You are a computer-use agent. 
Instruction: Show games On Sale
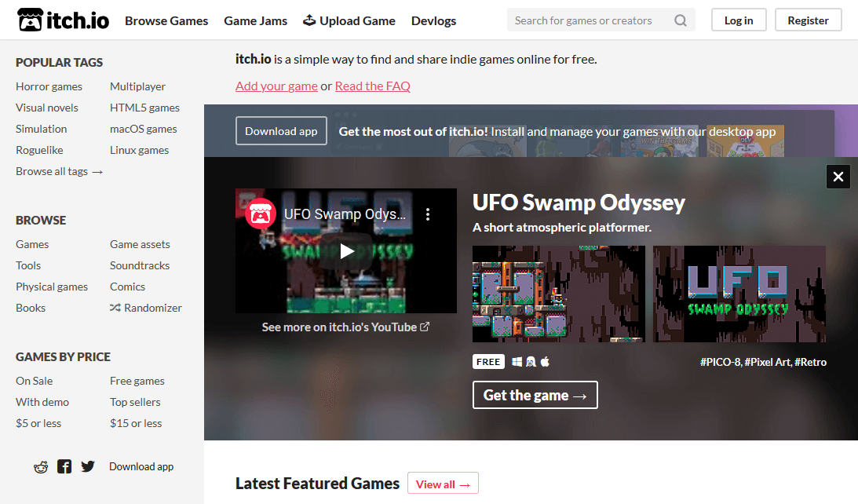[x=34, y=381]
